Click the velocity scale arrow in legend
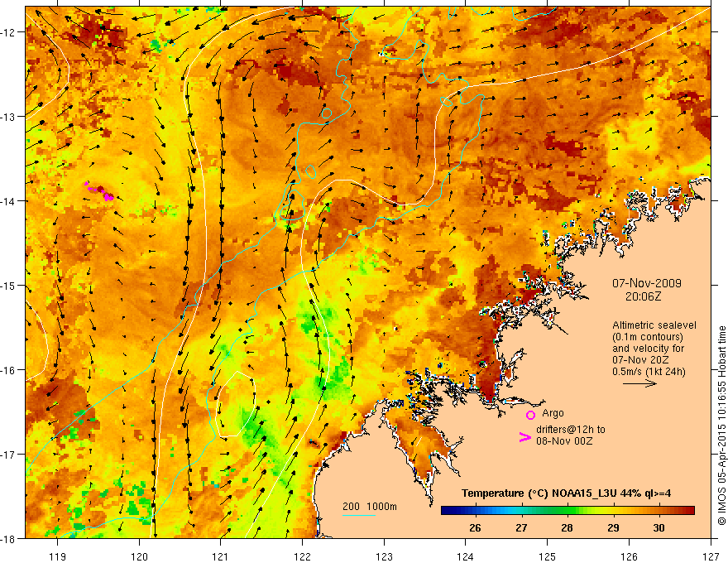 point(639,383)
